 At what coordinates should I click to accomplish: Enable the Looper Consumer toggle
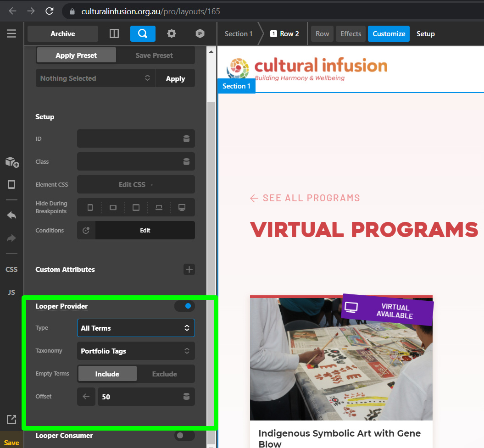pos(184,435)
